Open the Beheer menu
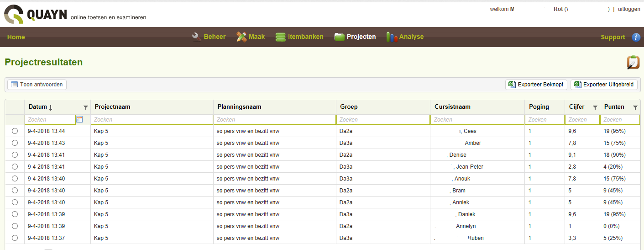Viewport: 644px width, 250px height. 215,37
